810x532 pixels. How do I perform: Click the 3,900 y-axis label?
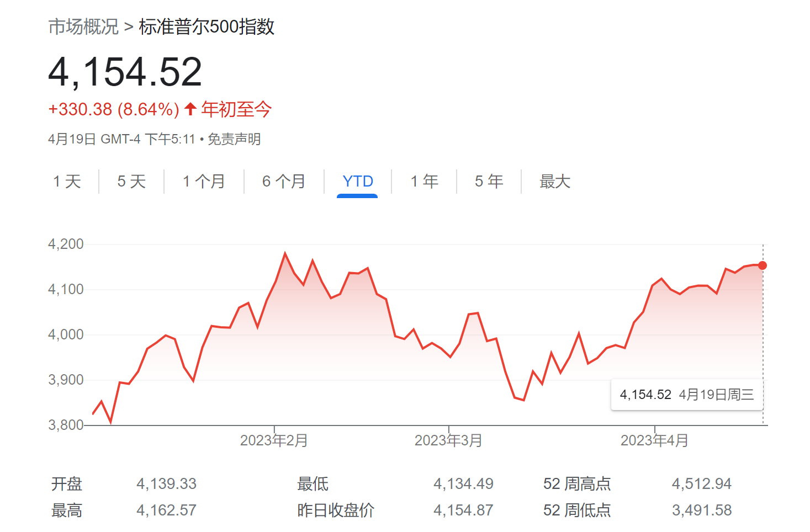tap(66, 380)
